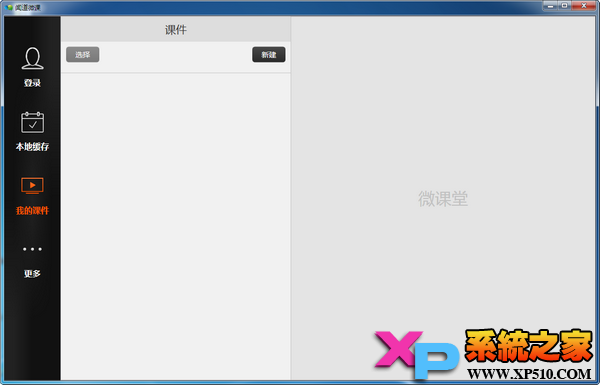Select the 本地缓存 sidebar label
600x385 pixels.
pyautogui.click(x=33, y=147)
